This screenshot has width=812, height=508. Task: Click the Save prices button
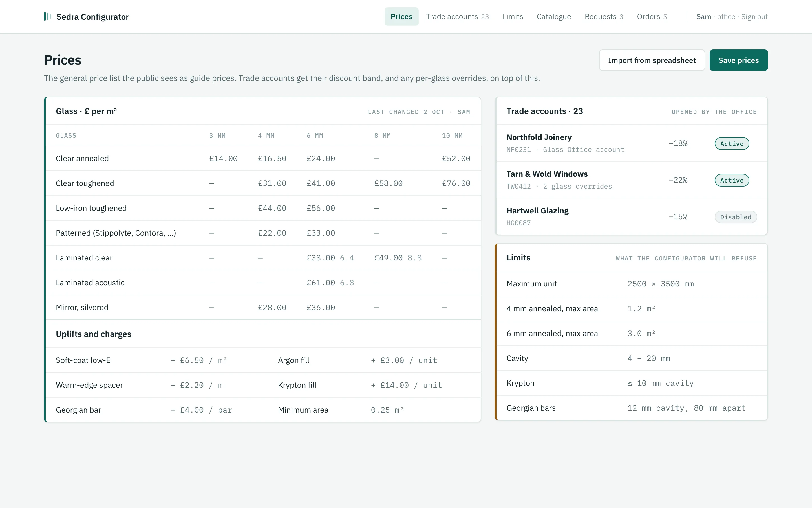tap(738, 60)
